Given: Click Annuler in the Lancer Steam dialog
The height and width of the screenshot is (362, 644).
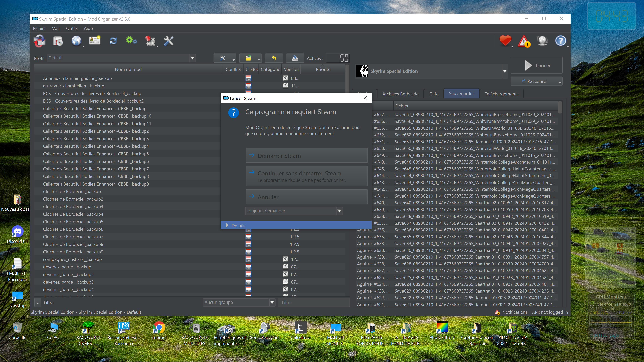Looking at the screenshot, I should (307, 197).
